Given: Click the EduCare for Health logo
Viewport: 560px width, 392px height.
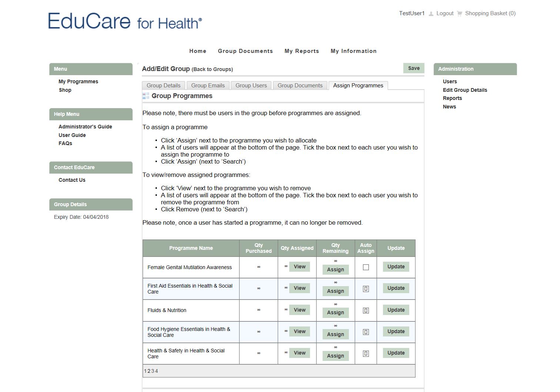Looking at the screenshot, I should (125, 21).
